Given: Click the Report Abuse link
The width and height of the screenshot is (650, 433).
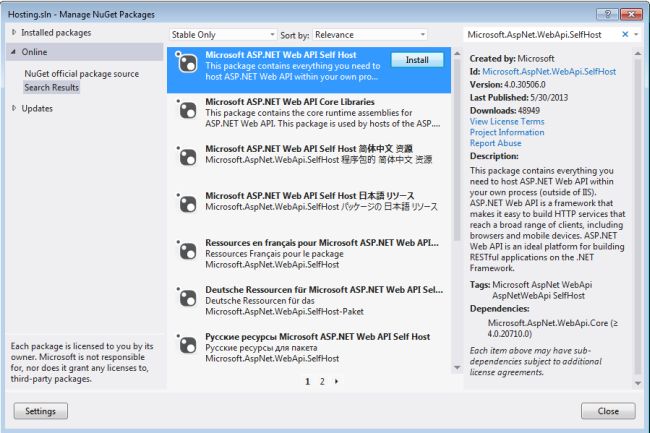Looking at the screenshot, I should click(x=495, y=143).
